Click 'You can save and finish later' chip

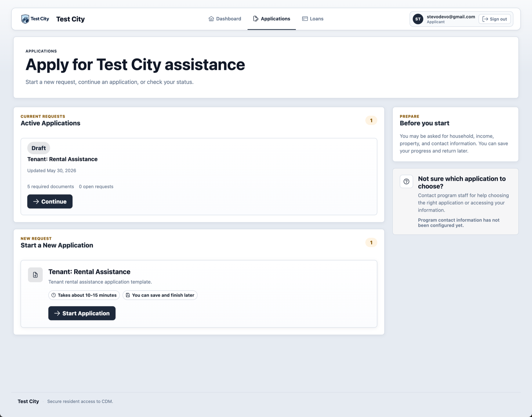coord(160,295)
